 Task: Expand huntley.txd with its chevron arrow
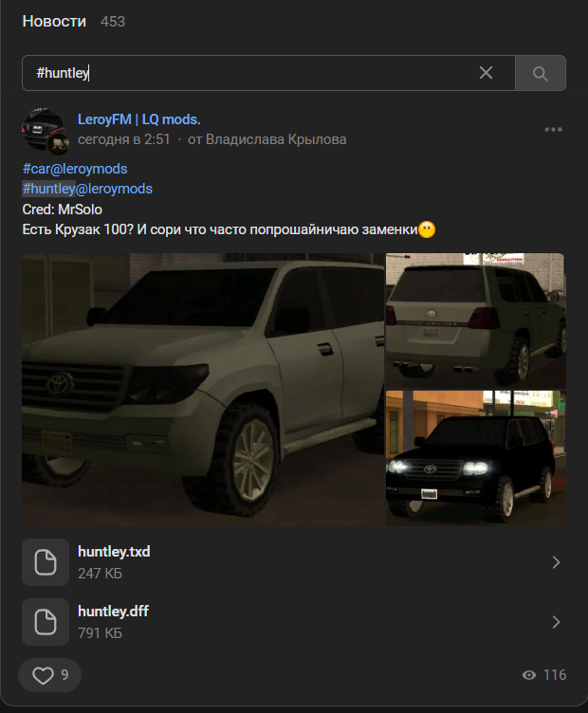pos(556,562)
